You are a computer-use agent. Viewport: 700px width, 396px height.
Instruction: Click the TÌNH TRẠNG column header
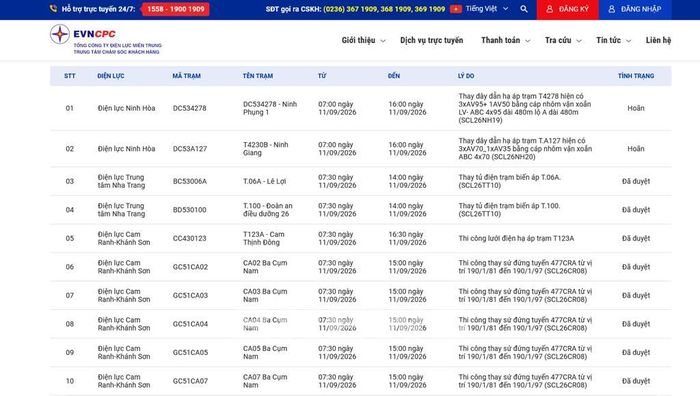tap(636, 76)
